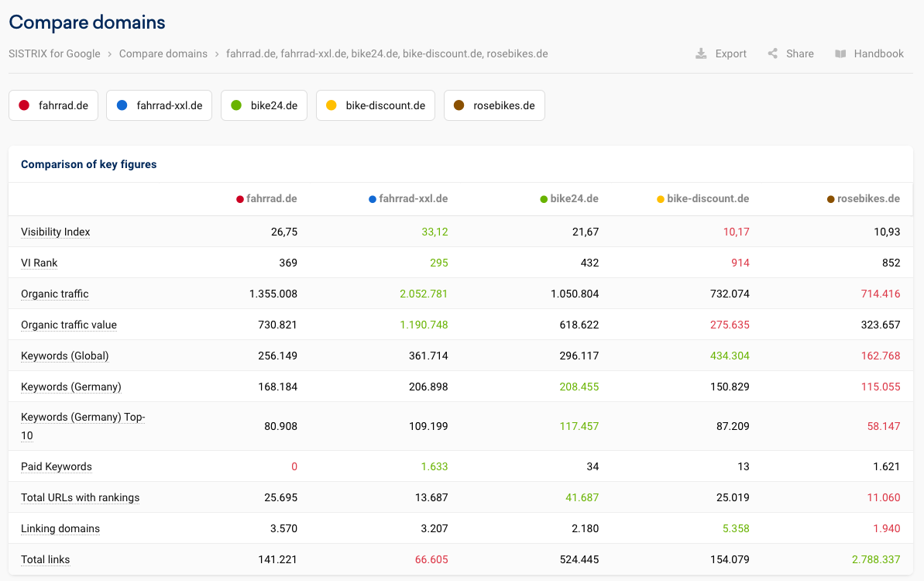Image resolution: width=924 pixels, height=581 pixels.
Task: Select the domain list breadcrumb entry
Action: pos(387,53)
